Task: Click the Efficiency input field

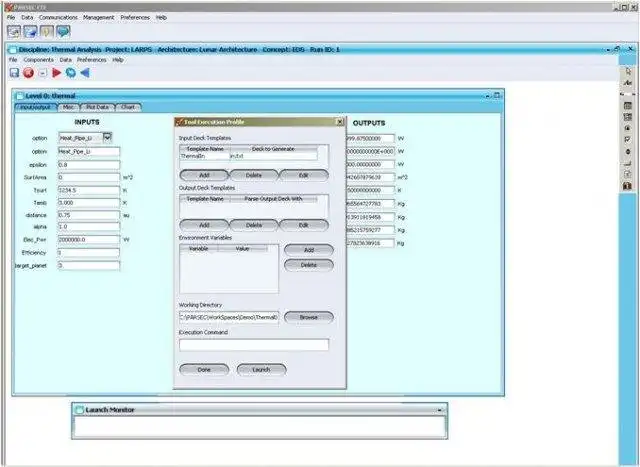Action: [89, 253]
